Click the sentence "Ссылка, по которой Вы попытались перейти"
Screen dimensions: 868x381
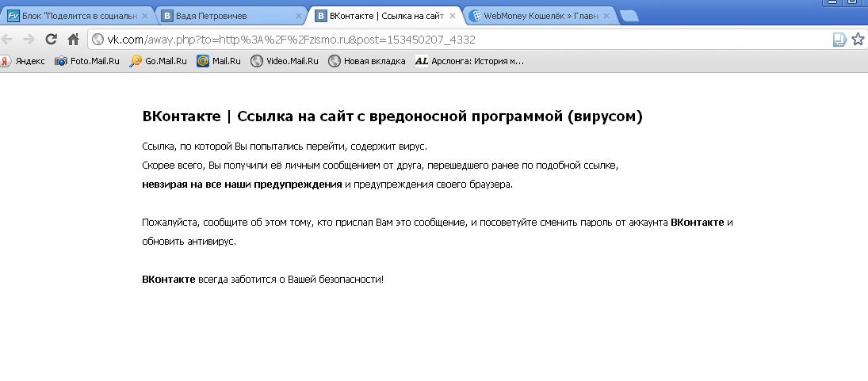(285, 147)
